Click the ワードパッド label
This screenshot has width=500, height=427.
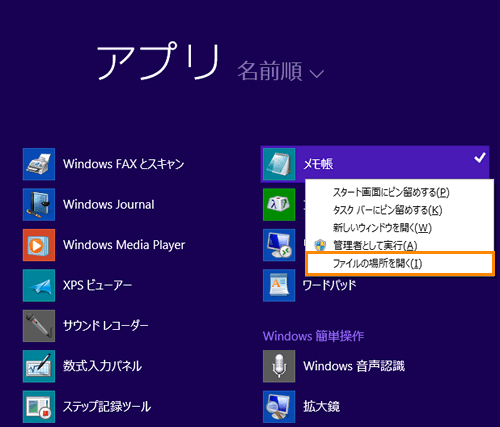pos(329,285)
